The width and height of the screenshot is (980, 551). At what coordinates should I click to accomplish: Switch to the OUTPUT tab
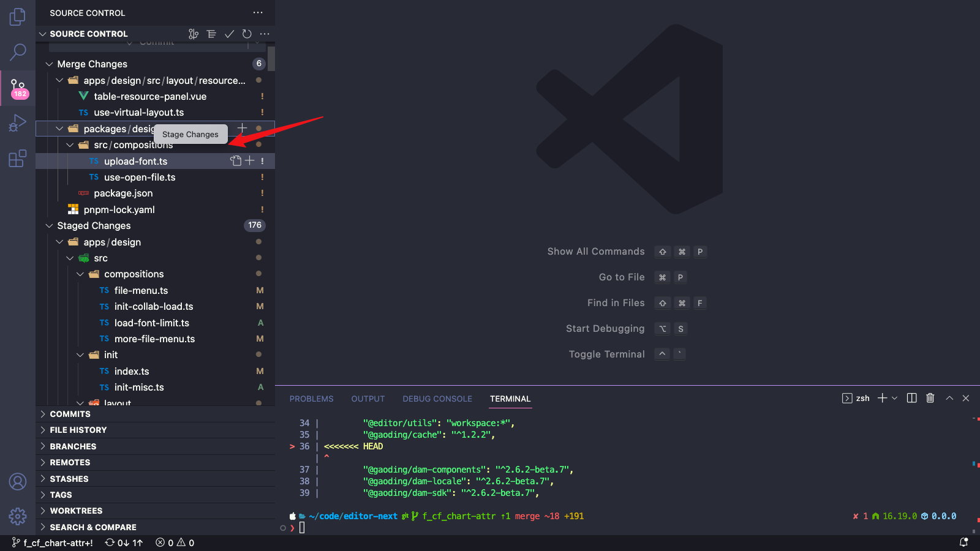point(367,399)
